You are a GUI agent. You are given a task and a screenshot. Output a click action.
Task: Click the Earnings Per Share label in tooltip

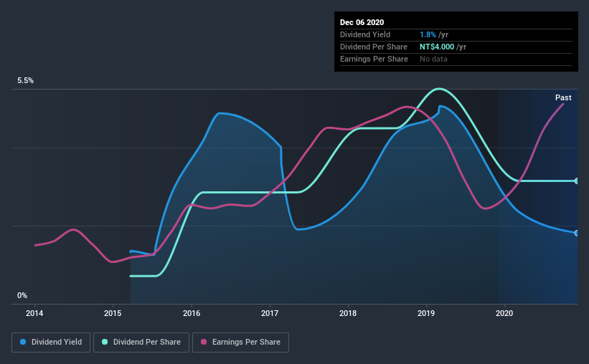(x=374, y=59)
